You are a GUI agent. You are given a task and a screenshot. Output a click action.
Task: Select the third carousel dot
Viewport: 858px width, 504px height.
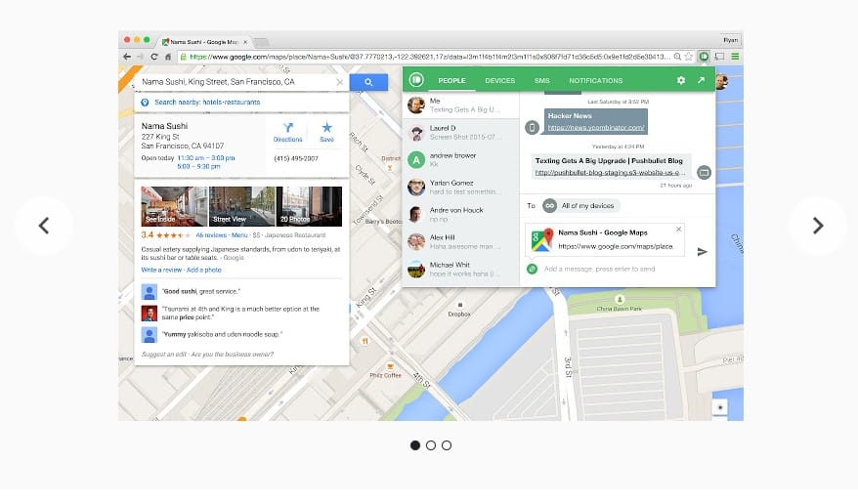(x=447, y=445)
